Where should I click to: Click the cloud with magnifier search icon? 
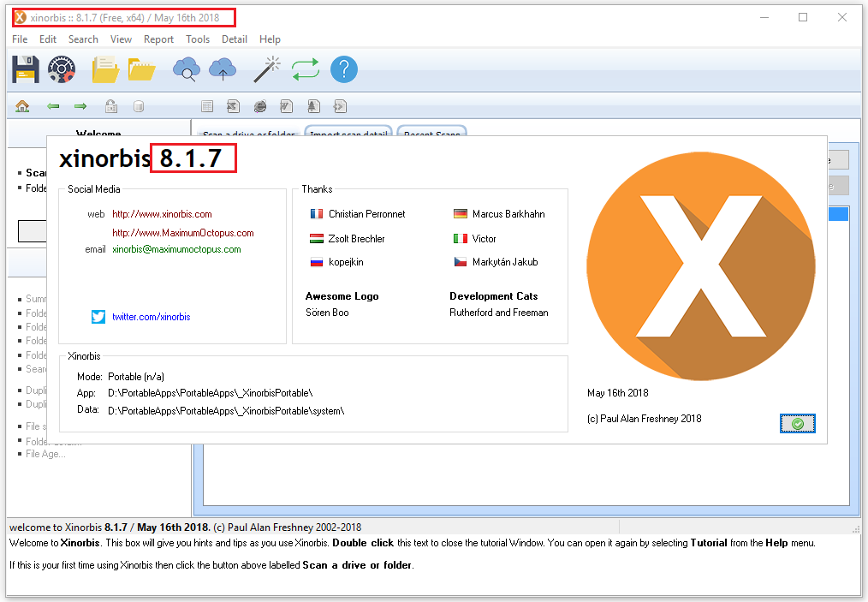(x=187, y=69)
